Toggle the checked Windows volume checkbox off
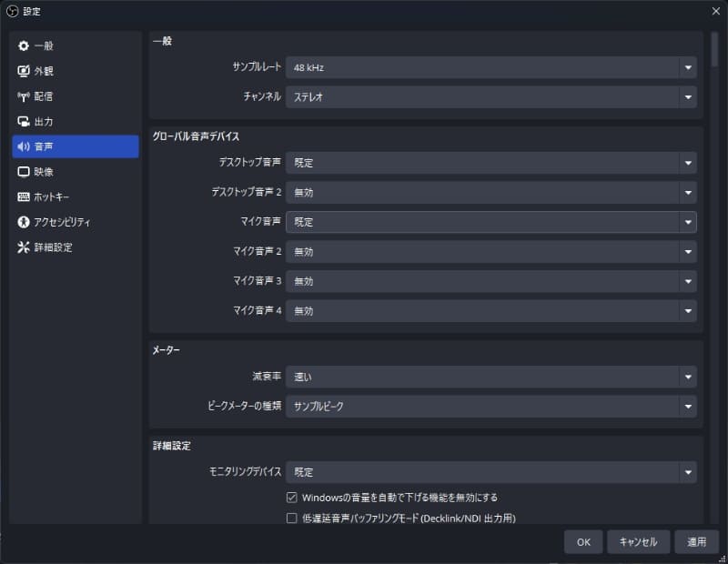The image size is (728, 564). 290,499
